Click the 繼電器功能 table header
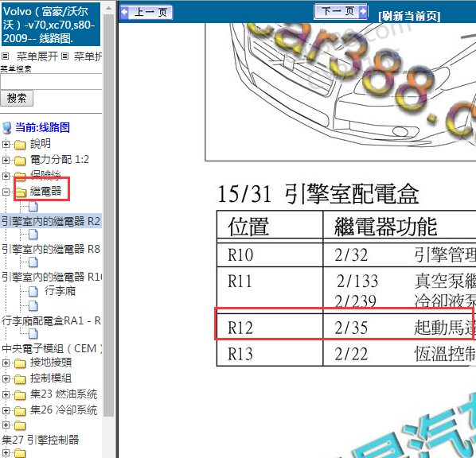This screenshot has height=458, width=476. [x=385, y=227]
